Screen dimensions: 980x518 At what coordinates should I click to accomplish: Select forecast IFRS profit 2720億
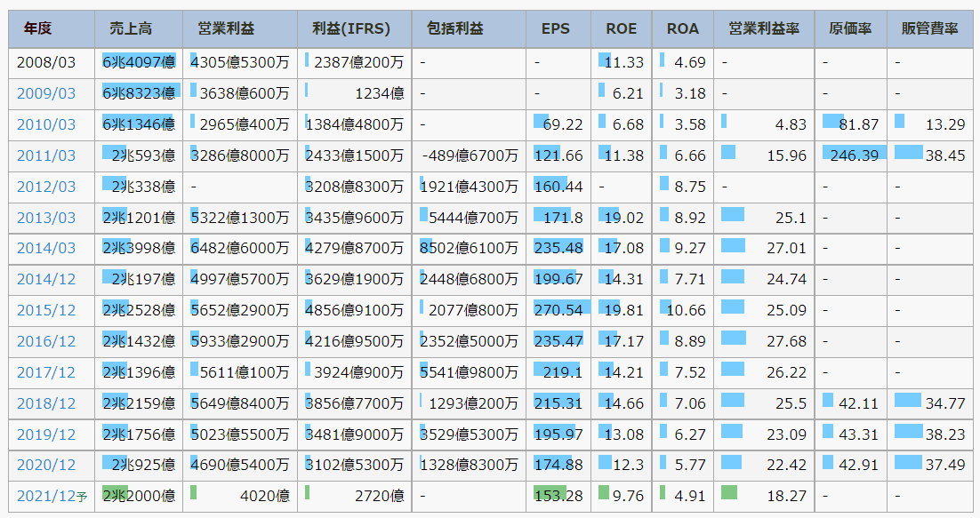[x=380, y=496]
